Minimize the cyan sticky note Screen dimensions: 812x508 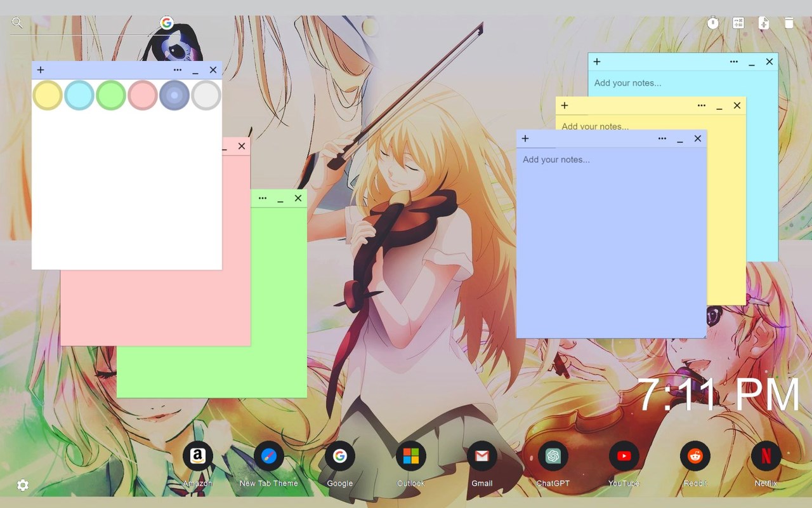click(x=752, y=62)
